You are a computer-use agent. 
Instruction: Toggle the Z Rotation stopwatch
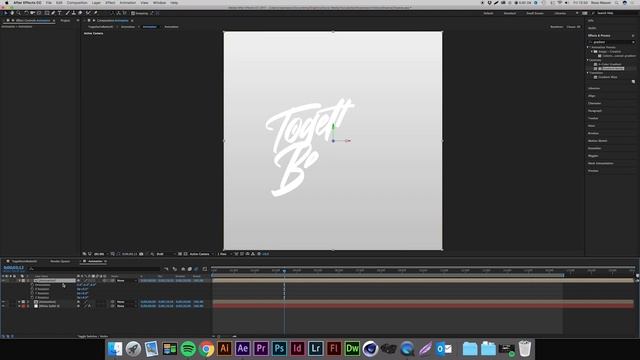point(32,298)
